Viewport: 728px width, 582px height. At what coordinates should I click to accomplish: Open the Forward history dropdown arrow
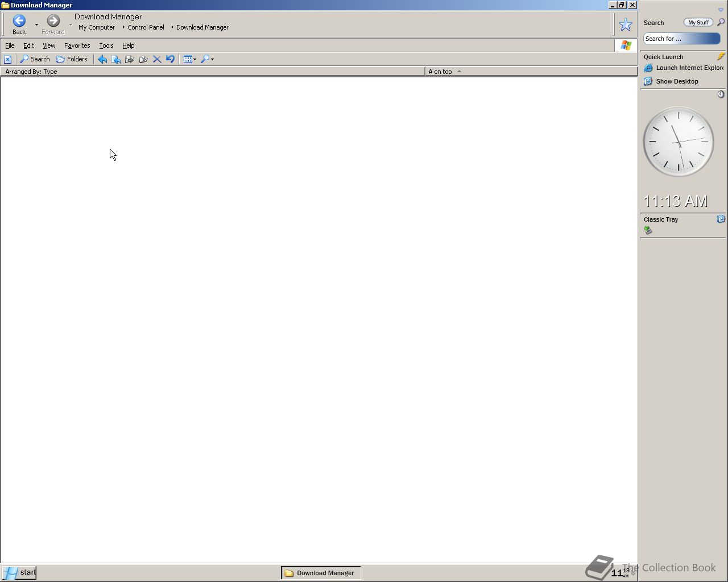point(71,24)
